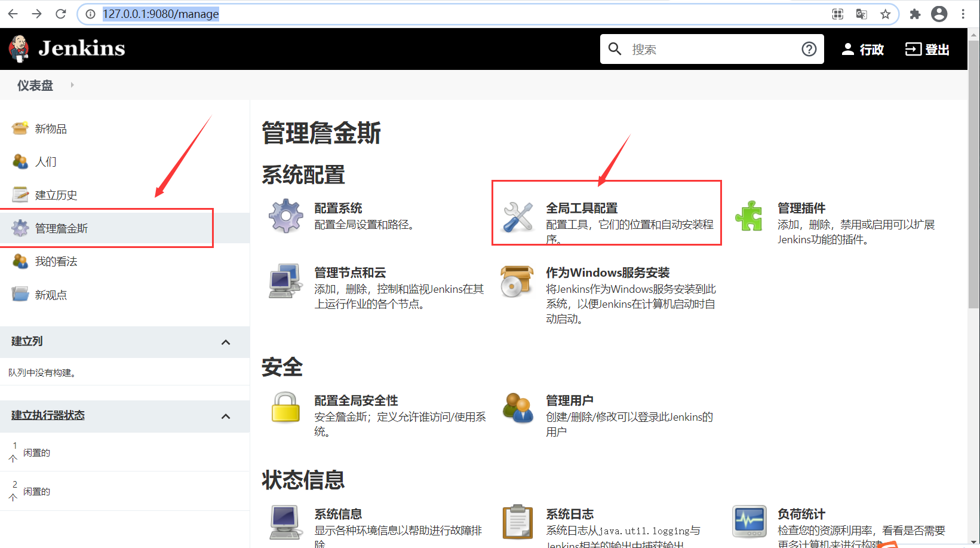This screenshot has height=548, width=980.
Task: Focus the 搜索 search input field
Action: click(x=711, y=49)
